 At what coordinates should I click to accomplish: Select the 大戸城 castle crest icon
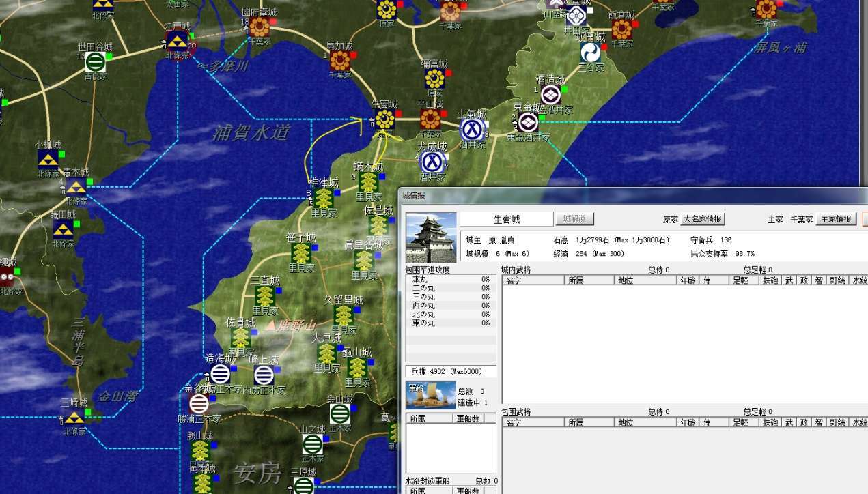pyautogui.click(x=326, y=353)
